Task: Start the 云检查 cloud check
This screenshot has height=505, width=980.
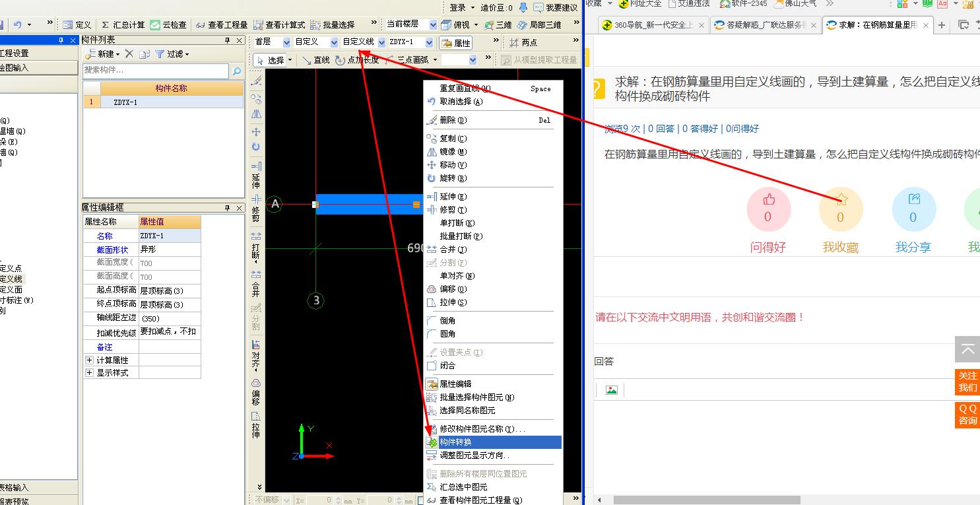Action: point(168,25)
